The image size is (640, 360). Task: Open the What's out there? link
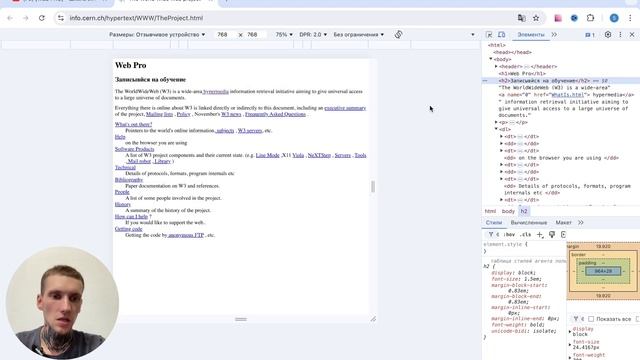[x=133, y=124]
